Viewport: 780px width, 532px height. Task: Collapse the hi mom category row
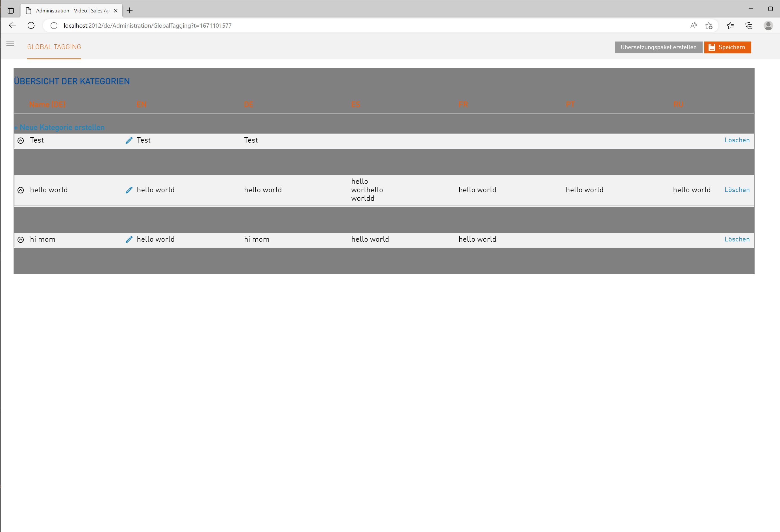[x=21, y=239]
